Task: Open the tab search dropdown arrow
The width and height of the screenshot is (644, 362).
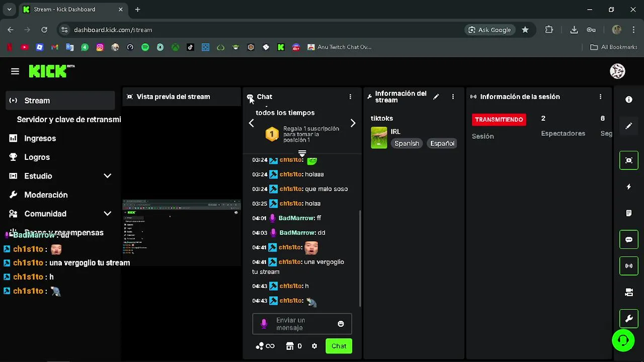Action: tap(9, 9)
